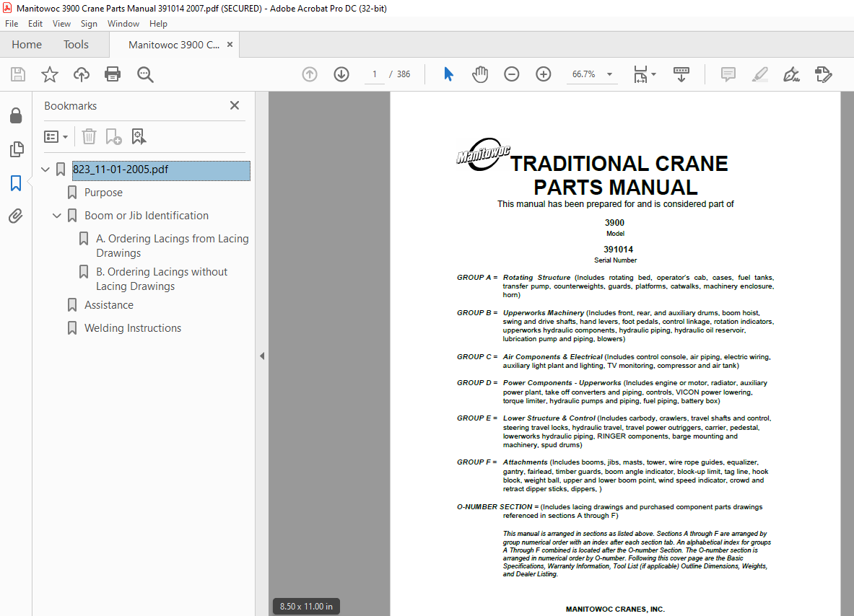
Task: Open Attachments paperclip panel
Action: 16,216
